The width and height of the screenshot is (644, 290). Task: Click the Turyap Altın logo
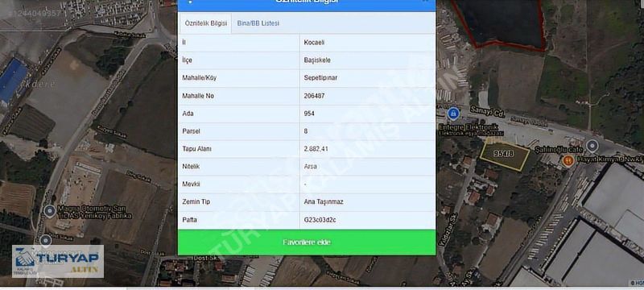57,261
